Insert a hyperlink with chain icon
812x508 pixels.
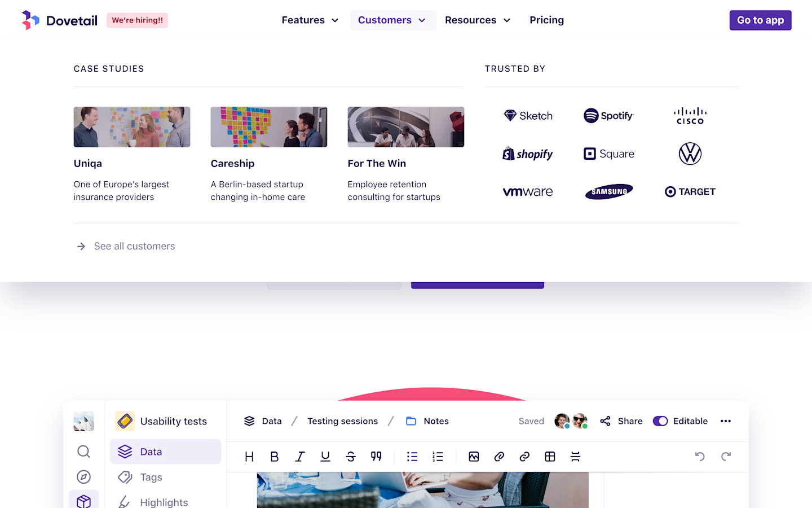524,457
